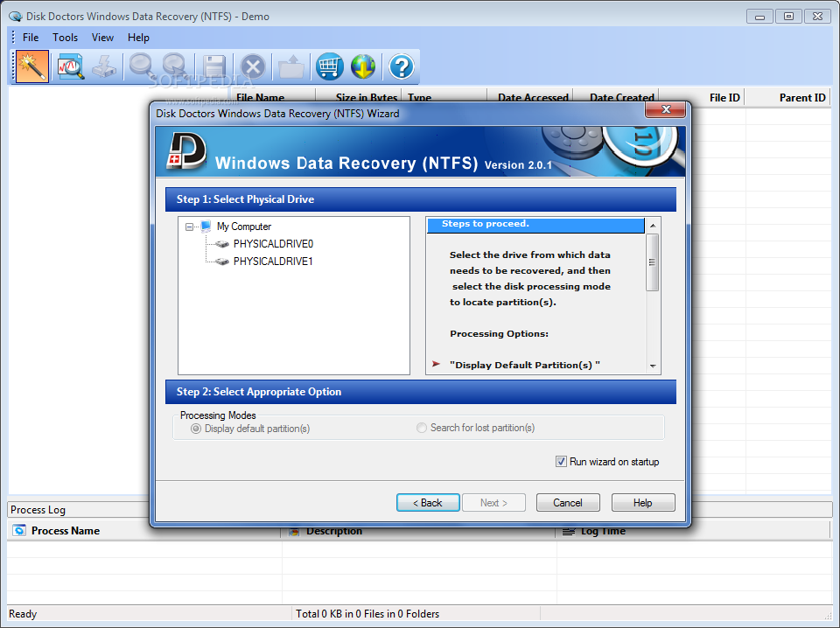Click the Process Name column header
This screenshot has width=840, height=628.
pyautogui.click(x=144, y=531)
